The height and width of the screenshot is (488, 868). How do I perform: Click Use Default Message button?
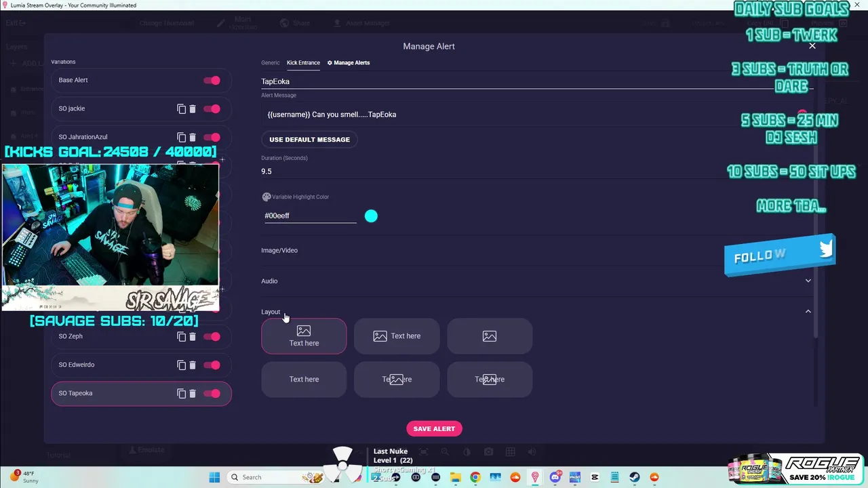(x=309, y=140)
